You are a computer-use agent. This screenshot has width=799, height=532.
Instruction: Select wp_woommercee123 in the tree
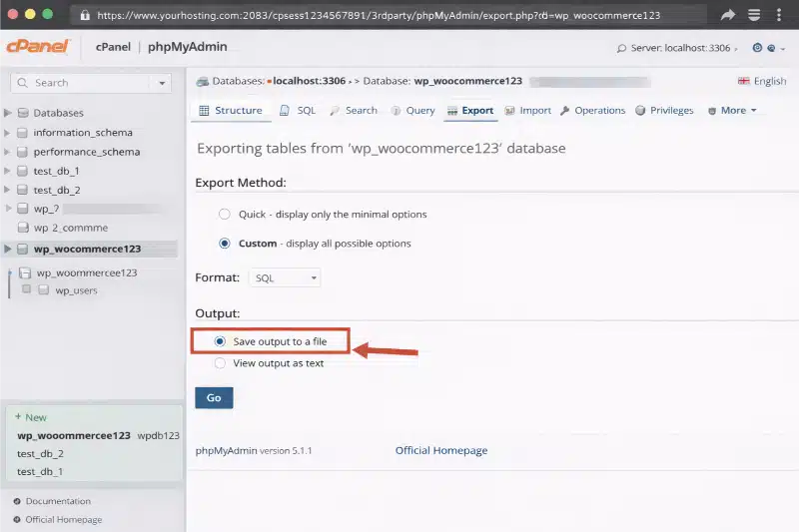pos(87,272)
